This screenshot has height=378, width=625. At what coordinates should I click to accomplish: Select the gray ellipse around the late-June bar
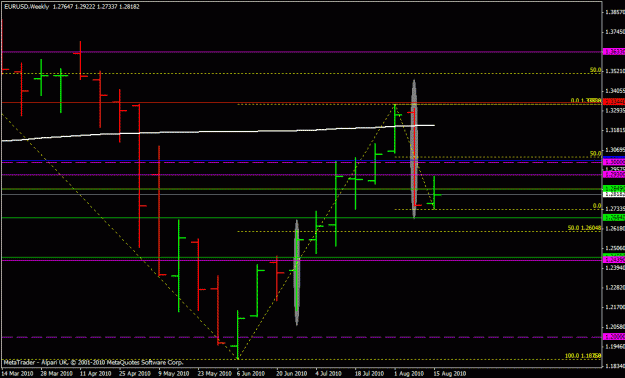coord(297,272)
